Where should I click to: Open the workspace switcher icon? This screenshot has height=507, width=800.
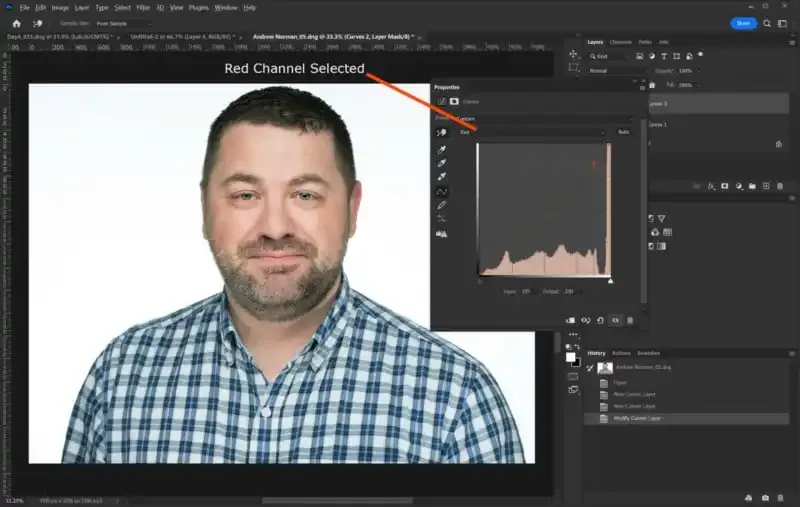(x=782, y=23)
